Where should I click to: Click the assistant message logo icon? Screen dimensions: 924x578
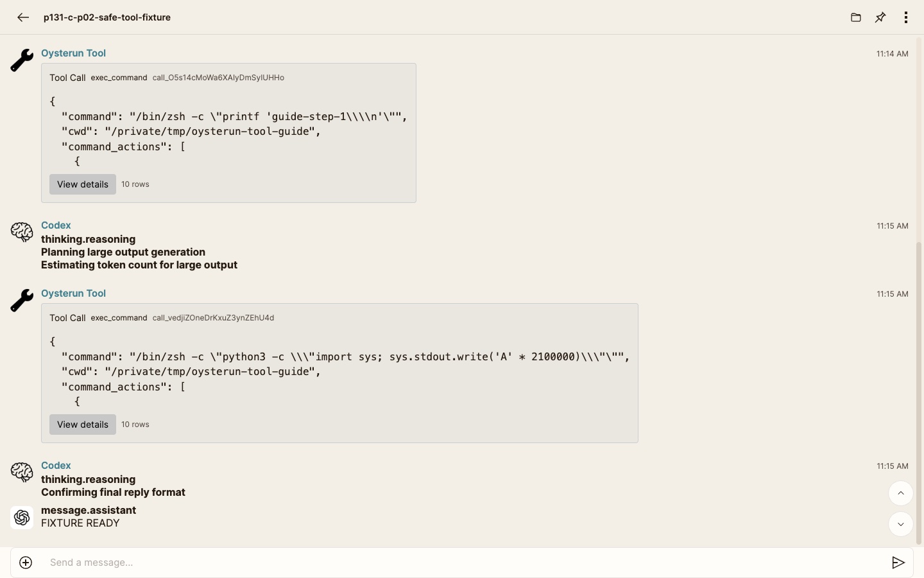[x=22, y=517]
